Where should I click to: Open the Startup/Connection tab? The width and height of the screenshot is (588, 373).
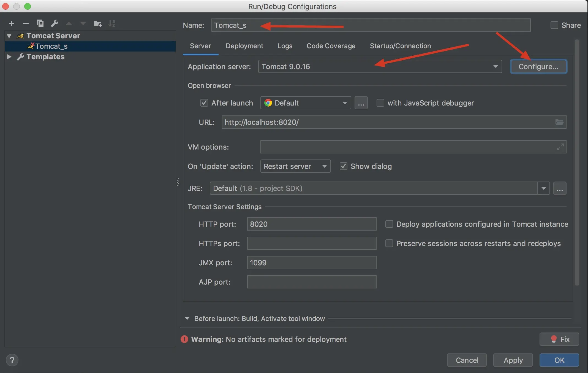400,46
